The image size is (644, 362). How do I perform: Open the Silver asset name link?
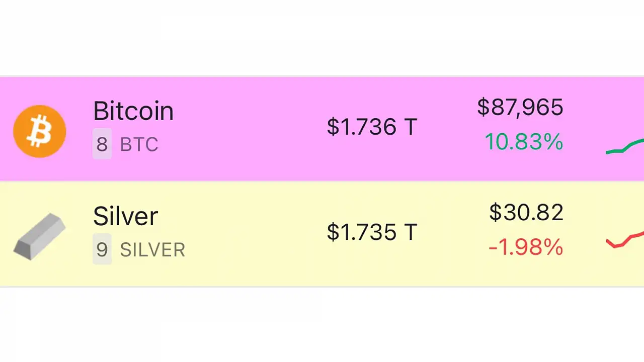[125, 216]
